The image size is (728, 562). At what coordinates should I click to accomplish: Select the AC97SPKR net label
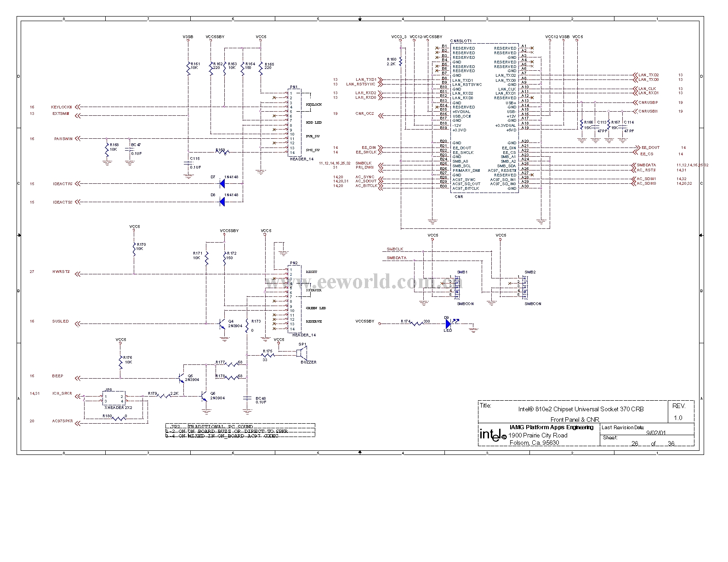[62, 421]
